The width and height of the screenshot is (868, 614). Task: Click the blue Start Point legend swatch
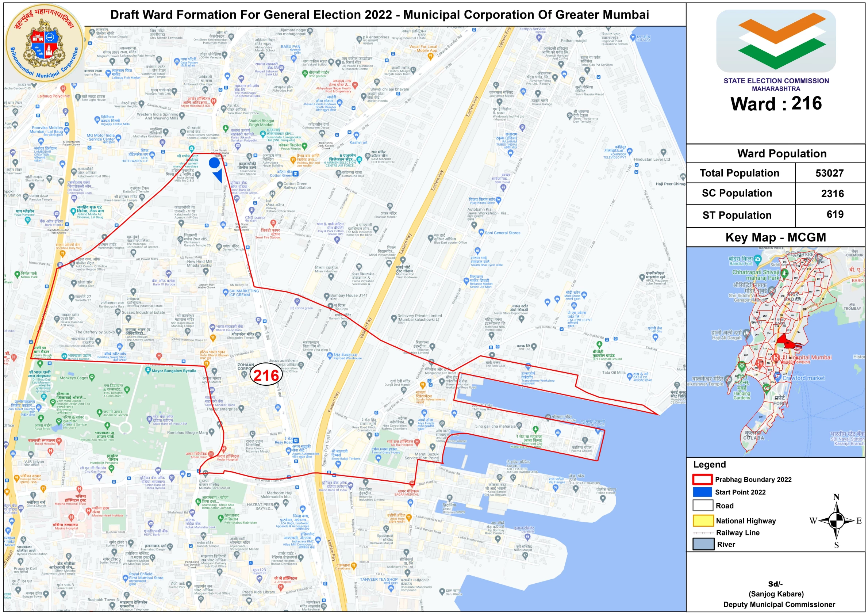702,492
